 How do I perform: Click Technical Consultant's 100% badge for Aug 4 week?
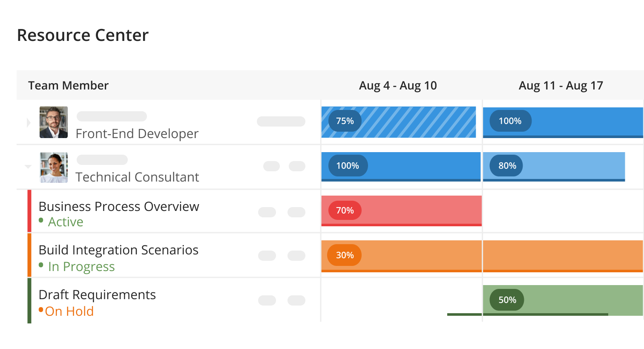[348, 166]
